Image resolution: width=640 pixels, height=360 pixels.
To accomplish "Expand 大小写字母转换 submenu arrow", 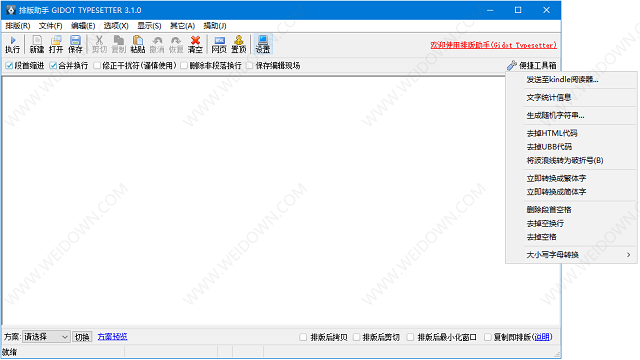I will pyautogui.click(x=629, y=255).
